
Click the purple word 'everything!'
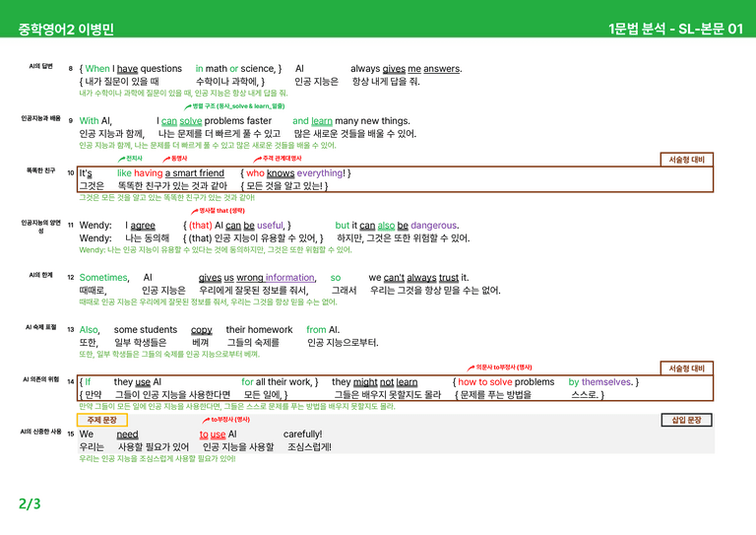coord(321,172)
